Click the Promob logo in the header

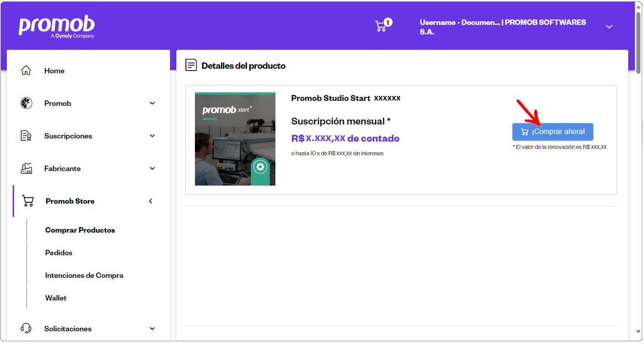(x=57, y=27)
